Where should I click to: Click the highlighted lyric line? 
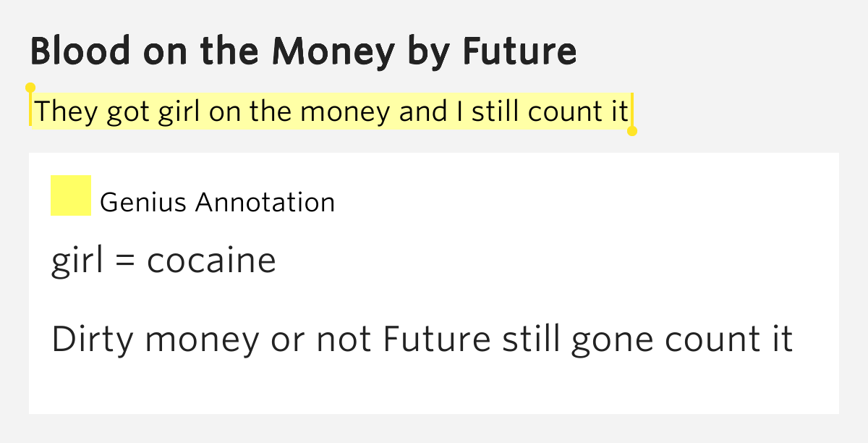(x=332, y=111)
